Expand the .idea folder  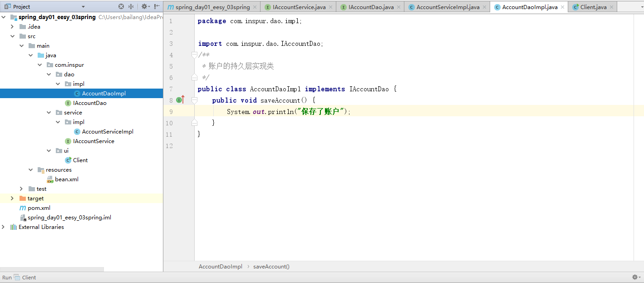pos(12,27)
